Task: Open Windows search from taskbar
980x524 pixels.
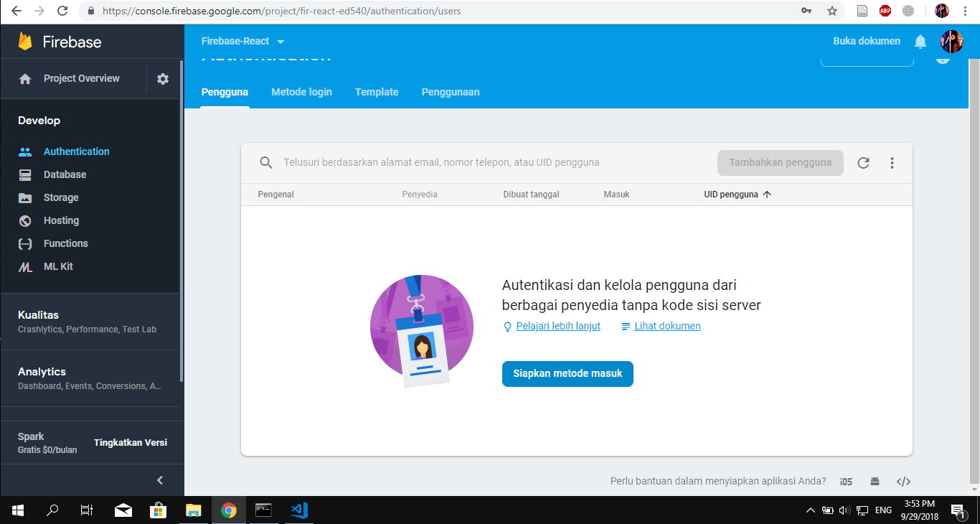Action: point(52,510)
